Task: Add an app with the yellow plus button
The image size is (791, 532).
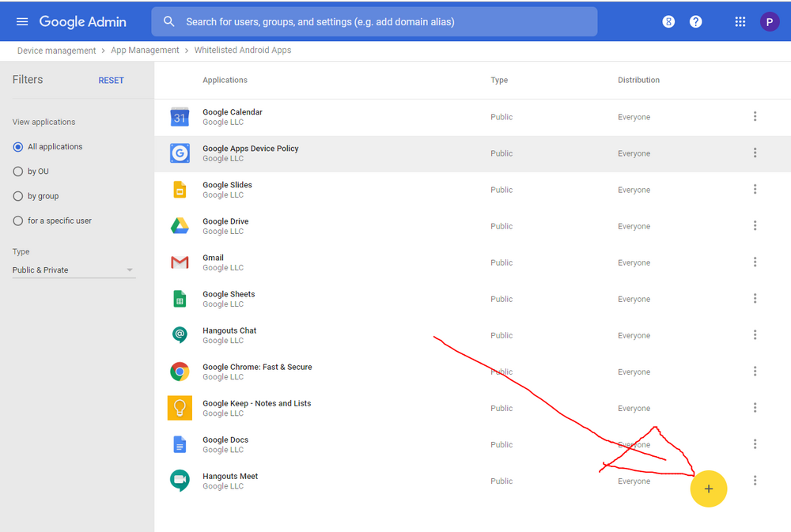Action: 708,489
